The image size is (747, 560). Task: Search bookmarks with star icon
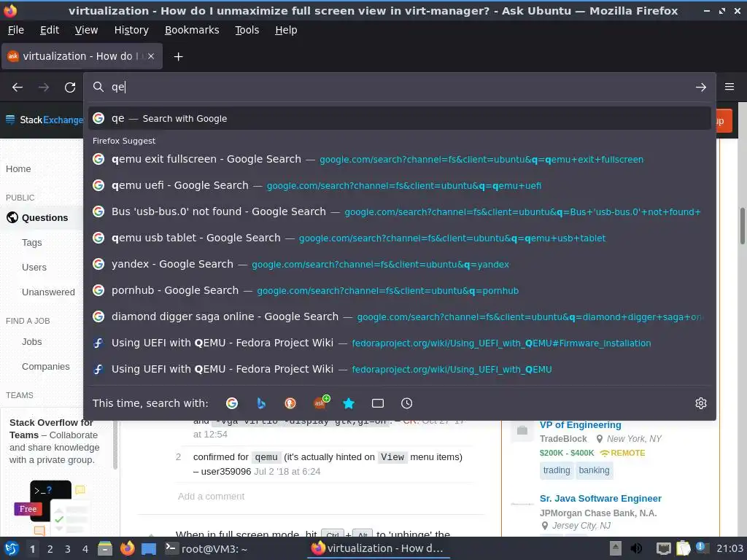[349, 403]
